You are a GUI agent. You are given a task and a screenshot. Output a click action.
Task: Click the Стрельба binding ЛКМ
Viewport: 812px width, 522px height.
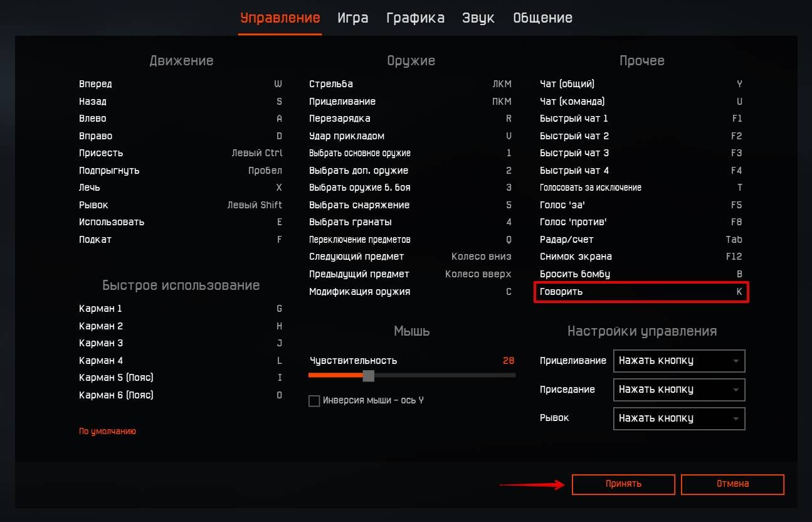pos(502,84)
